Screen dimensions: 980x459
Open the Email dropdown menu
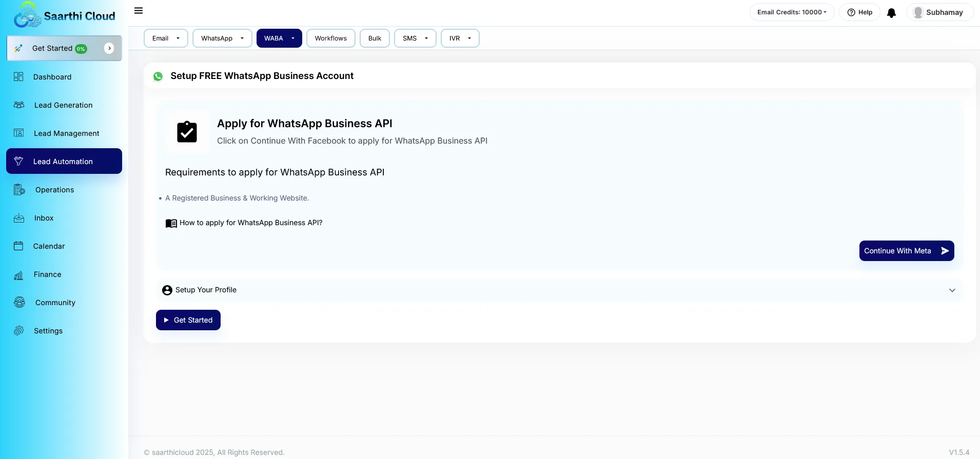[x=166, y=38]
